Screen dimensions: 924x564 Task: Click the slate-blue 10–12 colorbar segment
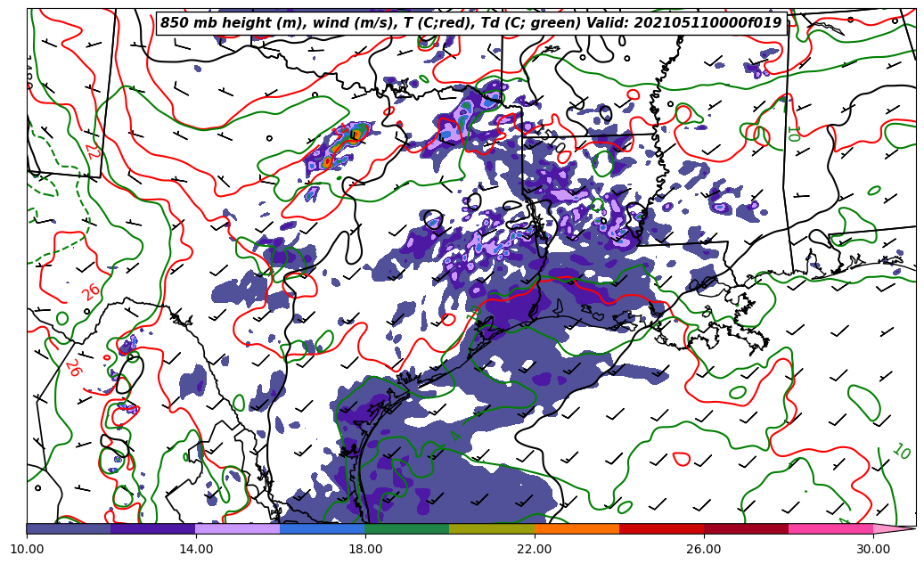pos(69,528)
